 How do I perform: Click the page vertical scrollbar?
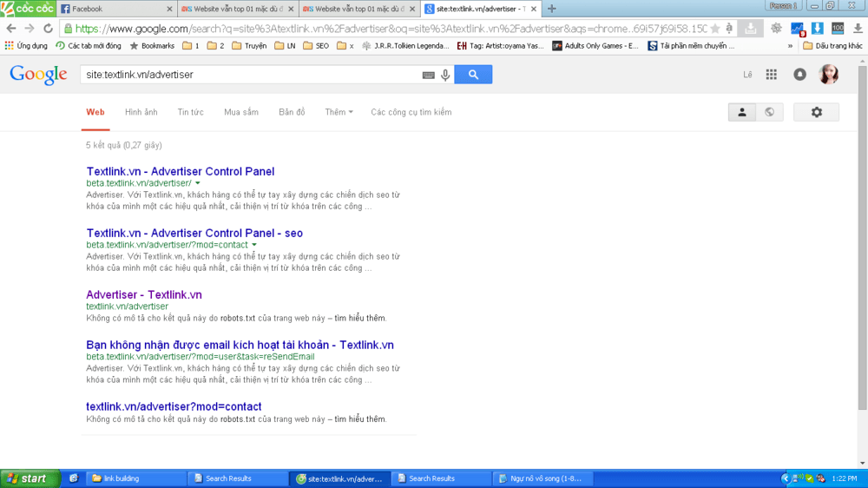coord(863,238)
